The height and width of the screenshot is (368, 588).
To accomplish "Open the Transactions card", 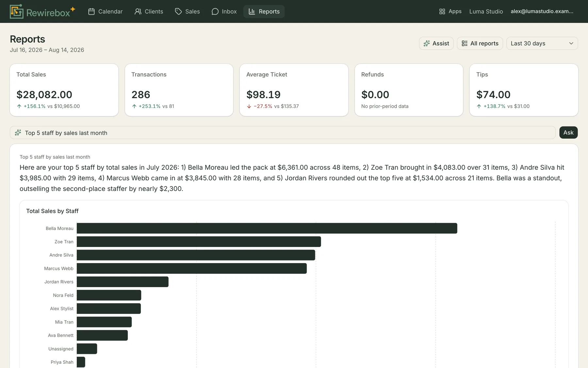I will click(x=179, y=90).
